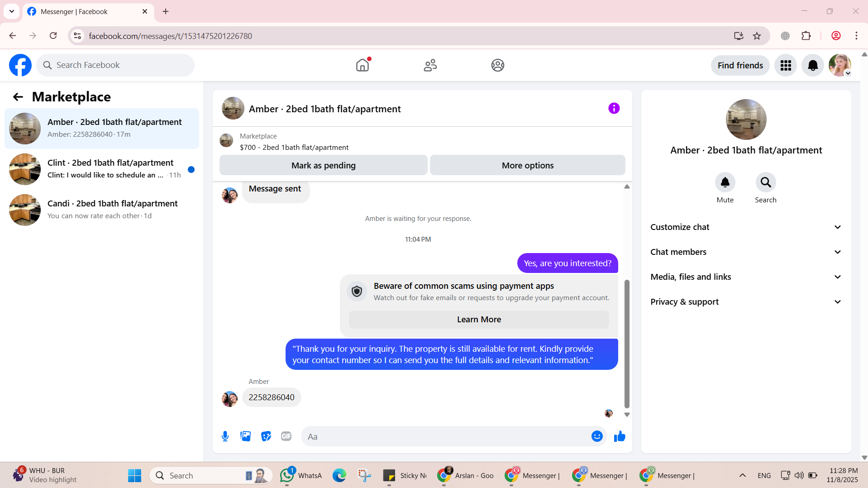Open the emoji picker in message box
This screenshot has height=488, width=868.
(x=597, y=436)
